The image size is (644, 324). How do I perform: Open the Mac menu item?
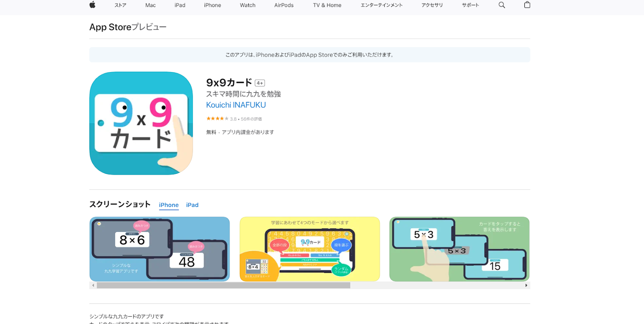pos(151,5)
